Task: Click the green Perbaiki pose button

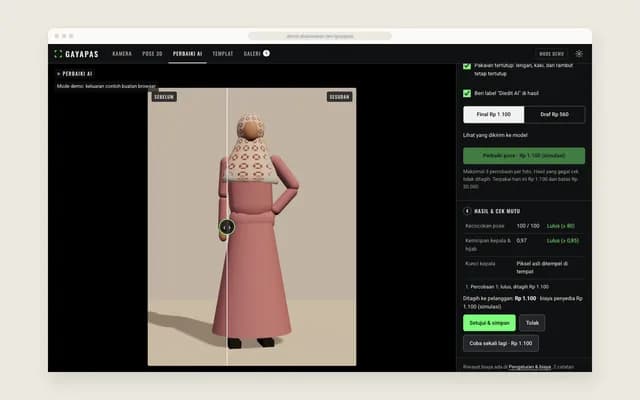Action: [524, 156]
